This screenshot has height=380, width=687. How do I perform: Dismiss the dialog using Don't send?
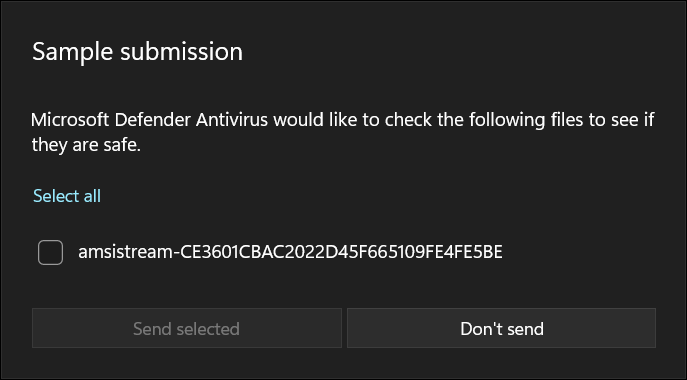pyautogui.click(x=501, y=328)
